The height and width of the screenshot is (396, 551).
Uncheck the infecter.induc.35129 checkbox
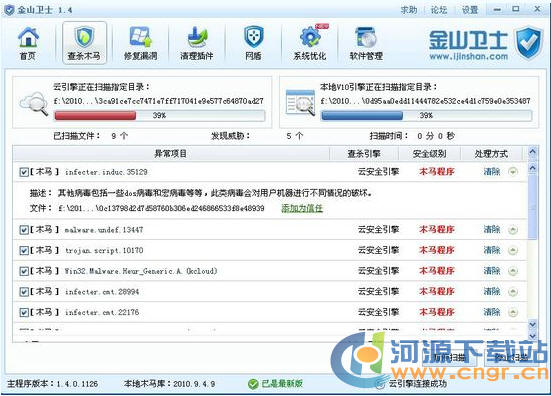tap(24, 172)
